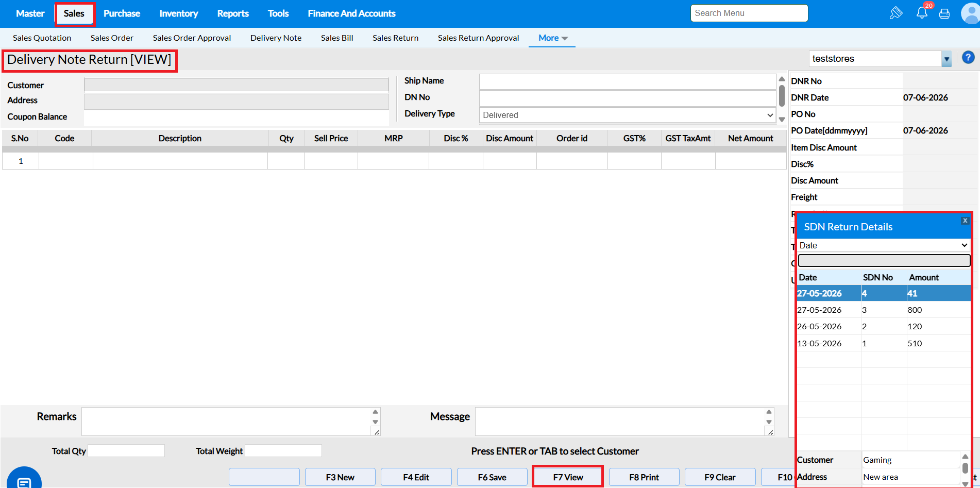Select SDN row dated 26-05-2026 amount 120

point(884,326)
